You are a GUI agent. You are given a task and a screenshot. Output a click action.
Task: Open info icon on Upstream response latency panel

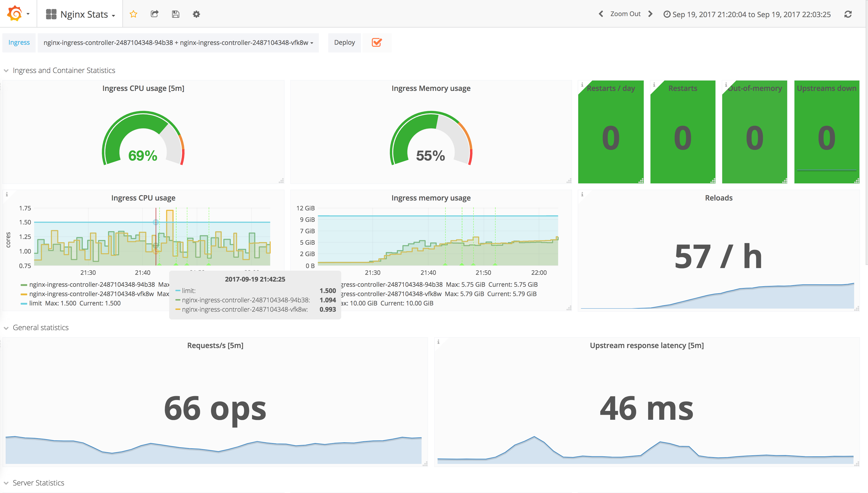click(438, 342)
